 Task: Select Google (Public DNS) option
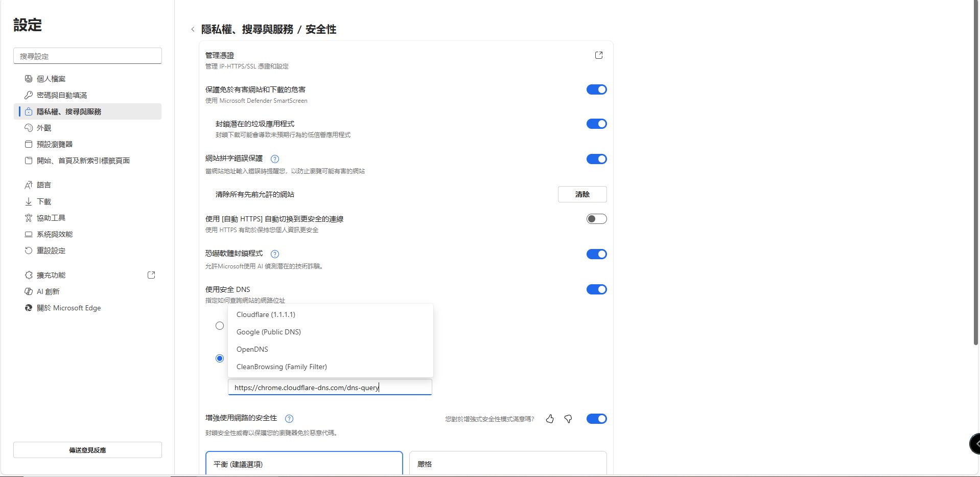[x=269, y=332]
